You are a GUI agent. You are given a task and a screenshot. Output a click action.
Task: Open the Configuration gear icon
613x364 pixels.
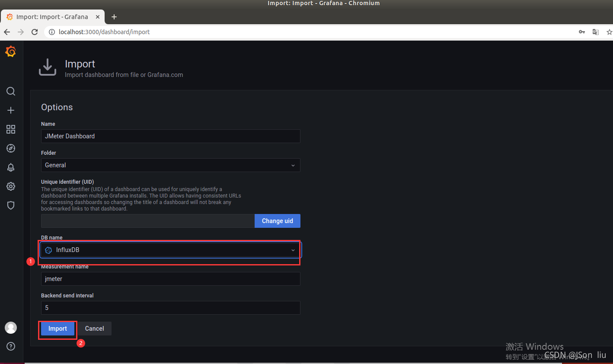[11, 186]
